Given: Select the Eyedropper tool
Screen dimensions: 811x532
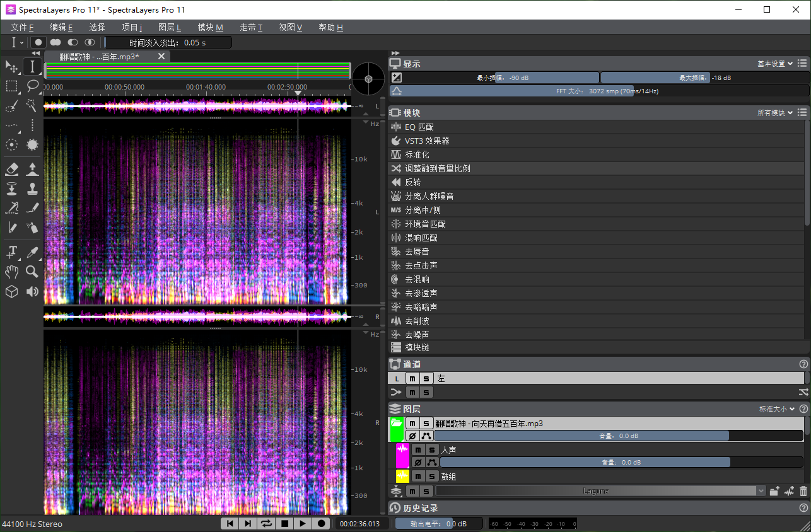Looking at the screenshot, I should (32, 252).
